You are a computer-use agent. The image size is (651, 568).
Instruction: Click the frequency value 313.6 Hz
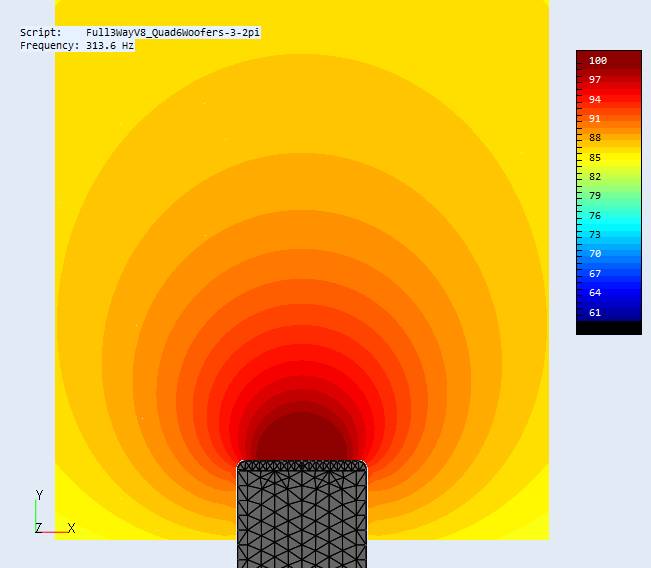pos(110,45)
